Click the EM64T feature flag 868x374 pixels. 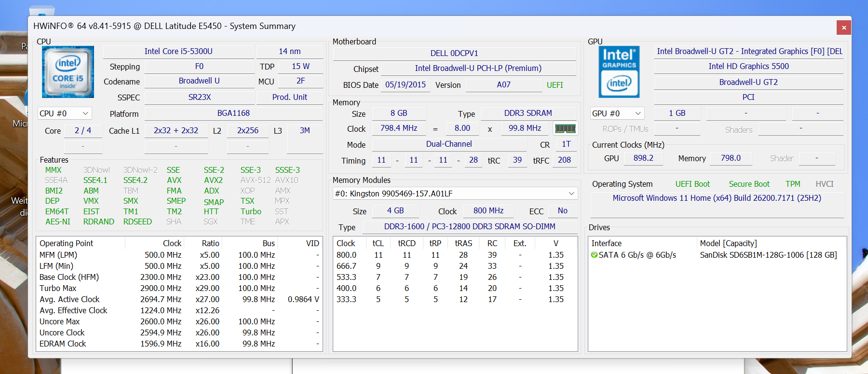click(x=57, y=212)
